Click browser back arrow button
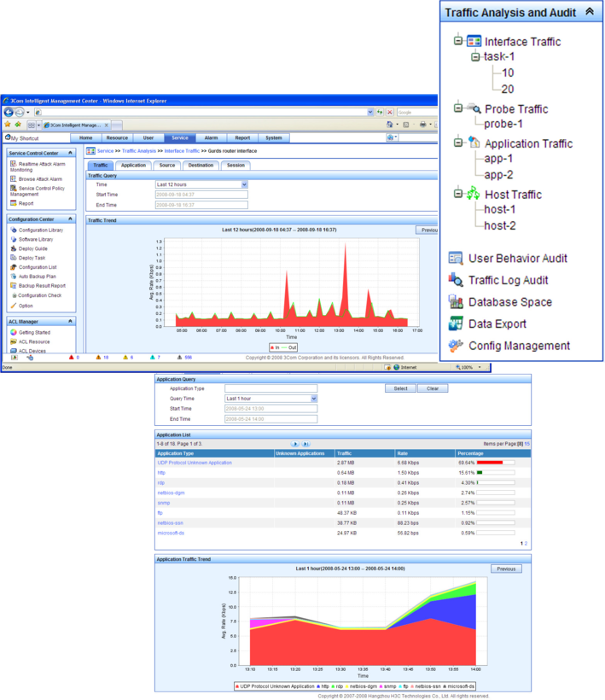This screenshot has width=605, height=700. coord(9,112)
